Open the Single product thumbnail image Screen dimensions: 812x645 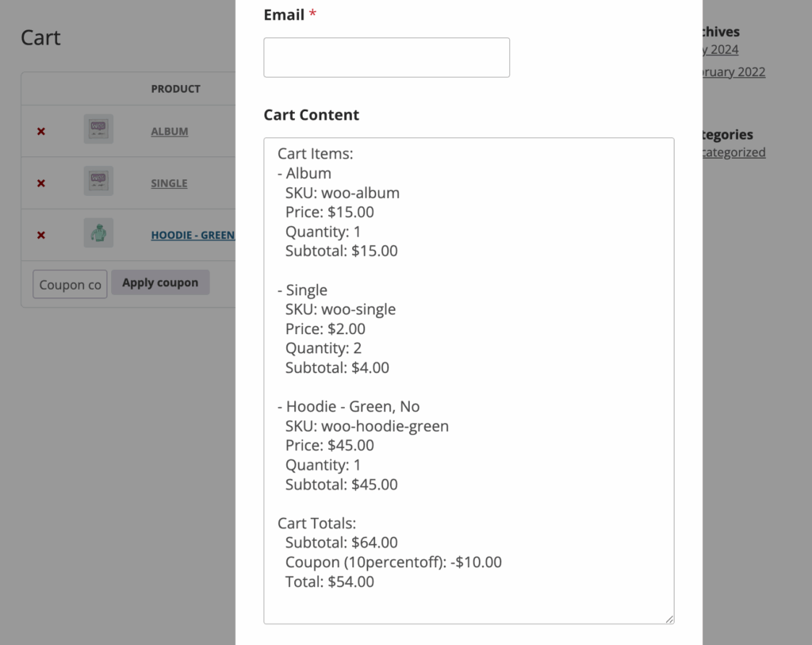(98, 181)
